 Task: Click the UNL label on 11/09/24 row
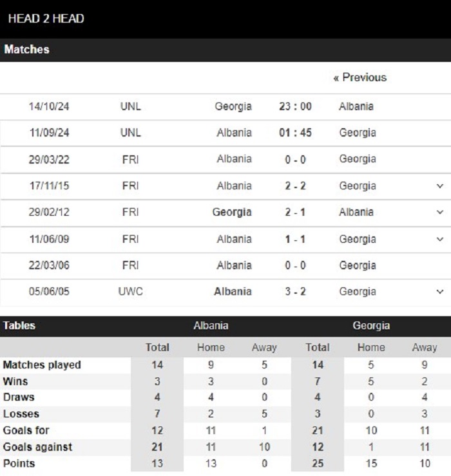pos(131,133)
